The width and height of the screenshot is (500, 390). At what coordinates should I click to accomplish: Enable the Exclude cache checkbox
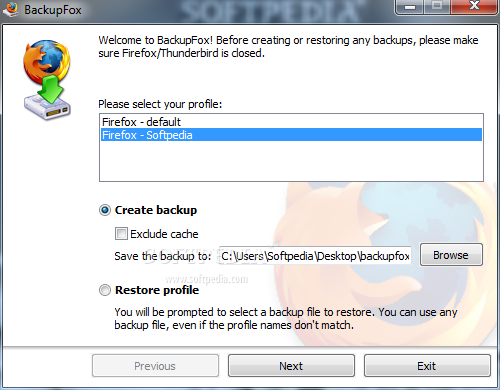point(121,234)
